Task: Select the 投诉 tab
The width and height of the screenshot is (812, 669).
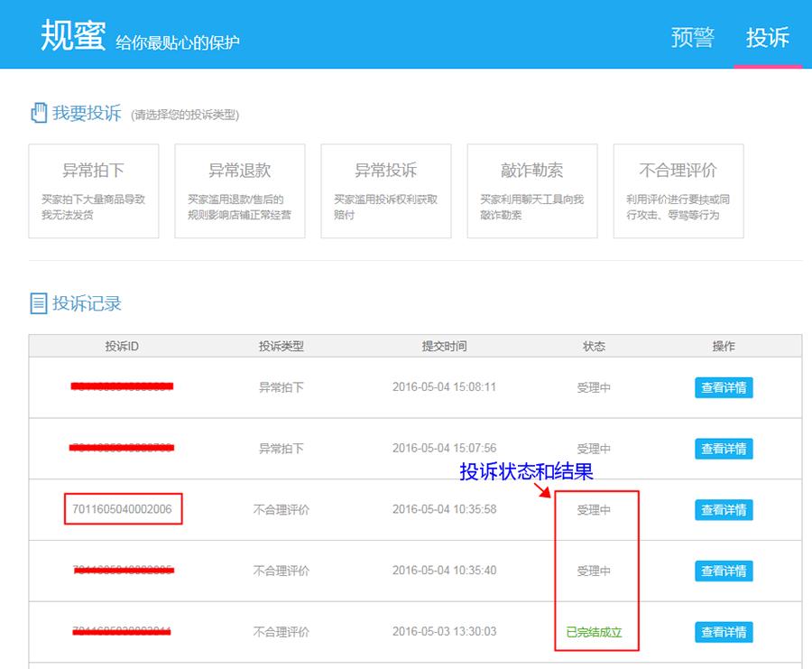Action: [x=767, y=37]
